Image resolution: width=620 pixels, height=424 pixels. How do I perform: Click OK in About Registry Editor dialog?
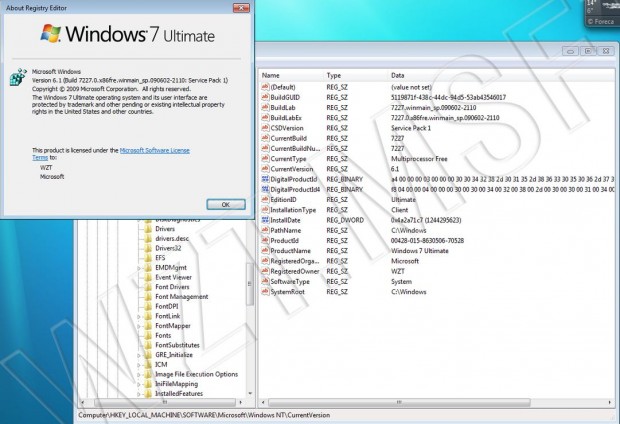226,204
